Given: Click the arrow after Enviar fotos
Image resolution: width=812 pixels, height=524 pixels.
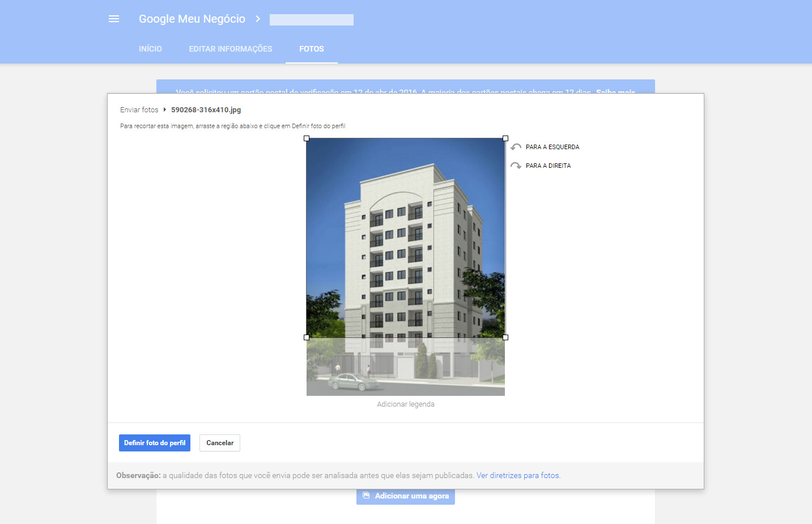Looking at the screenshot, I should point(165,110).
